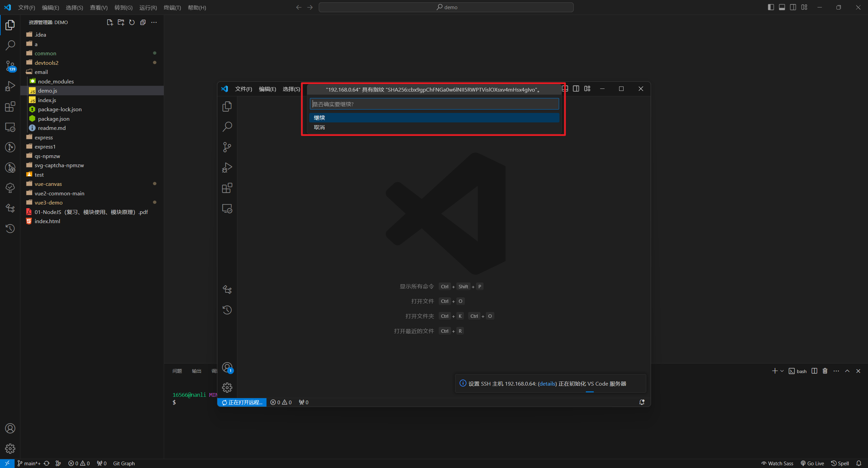The image size is (868, 468).
Task: Toggle primary sidebar in back window title bar
Action: tap(771, 7)
